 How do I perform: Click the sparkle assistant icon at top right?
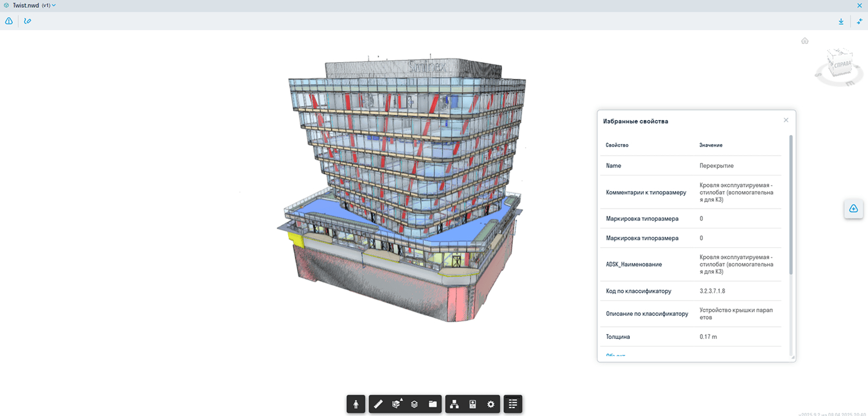coord(860,21)
